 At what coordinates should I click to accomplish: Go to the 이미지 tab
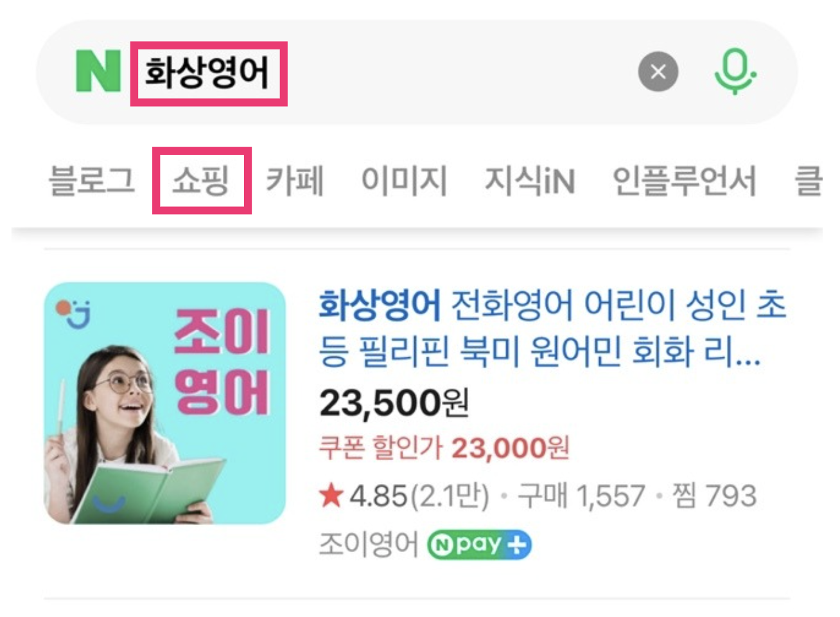click(404, 180)
